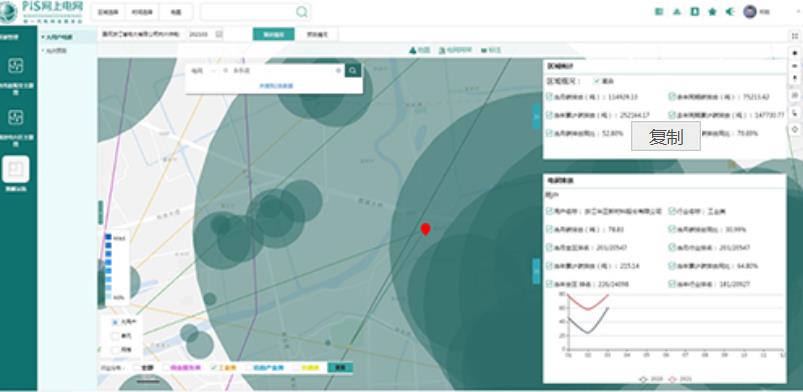Toggle the 大用户 checkbox in the map layer list
This screenshot has height=392, width=803.
coord(115,322)
